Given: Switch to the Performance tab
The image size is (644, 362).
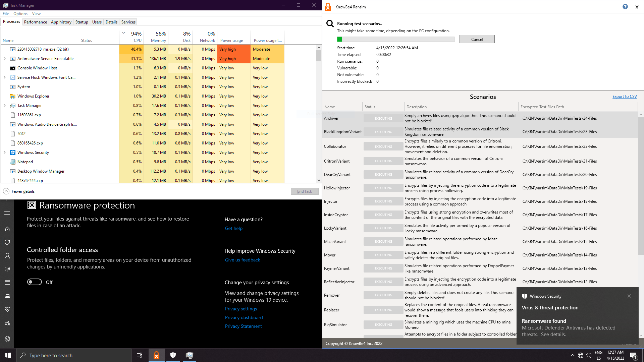Looking at the screenshot, I should click(x=36, y=22).
